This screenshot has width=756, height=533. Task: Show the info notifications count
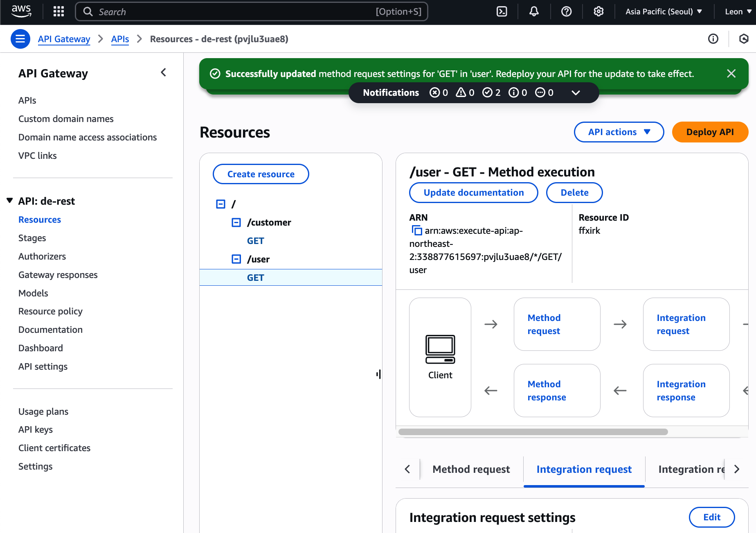517,93
